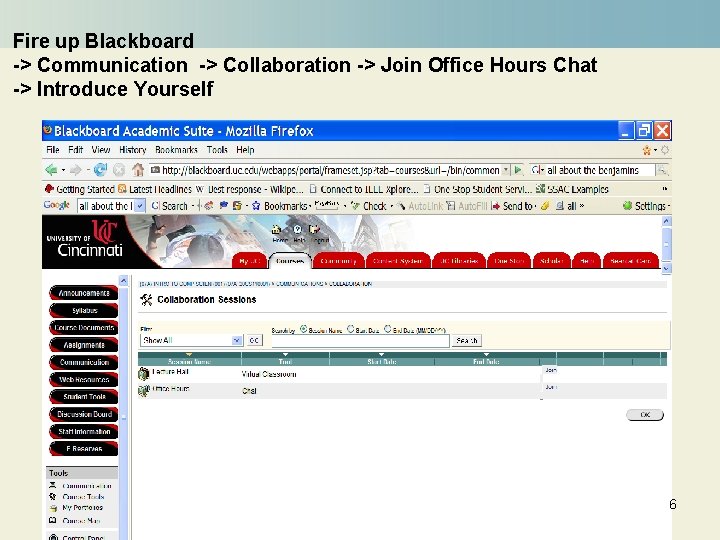Reload the page with the Refresh icon

(100, 170)
